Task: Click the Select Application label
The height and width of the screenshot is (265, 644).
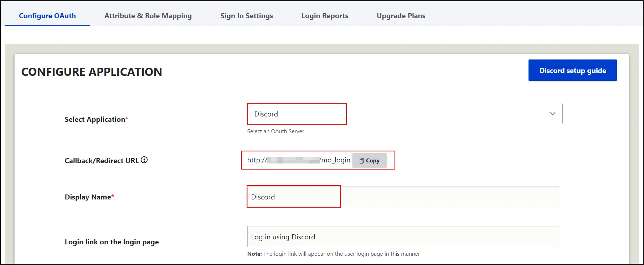Action: [96, 119]
